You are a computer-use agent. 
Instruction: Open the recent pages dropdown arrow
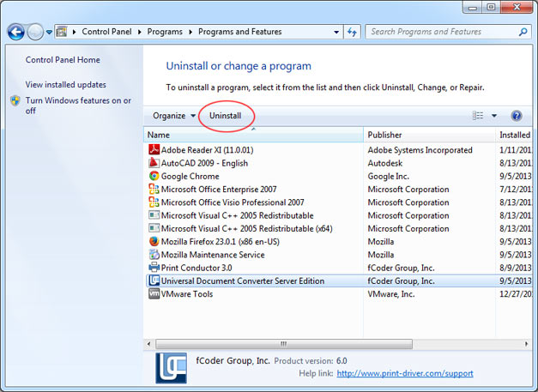point(49,33)
